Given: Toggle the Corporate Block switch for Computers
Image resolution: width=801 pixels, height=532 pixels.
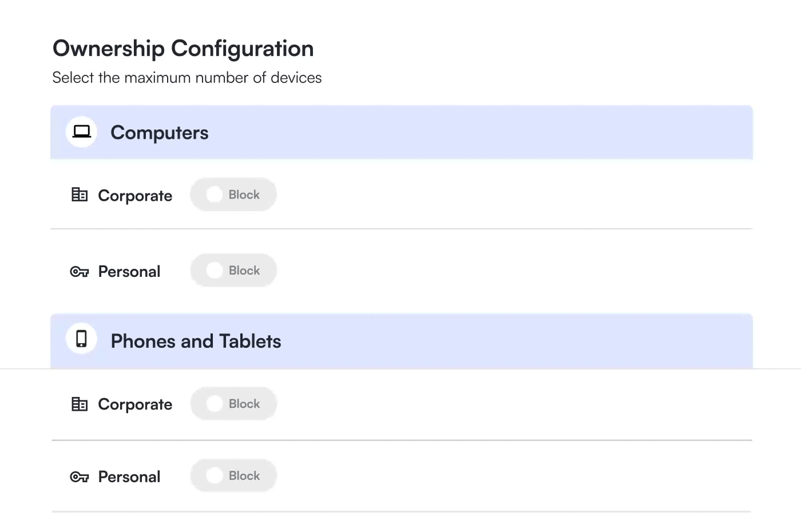Looking at the screenshot, I should coord(233,195).
